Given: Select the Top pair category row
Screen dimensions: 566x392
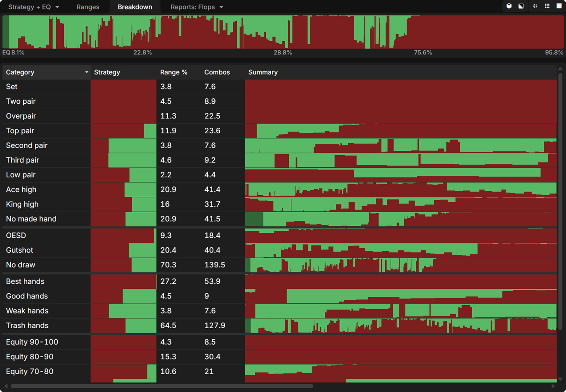Looking at the screenshot, I should 20,131.
